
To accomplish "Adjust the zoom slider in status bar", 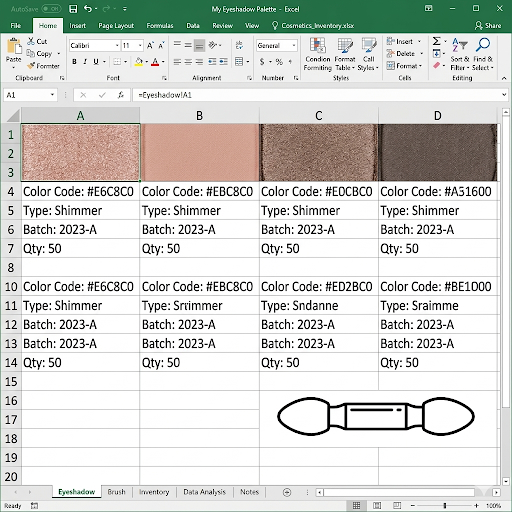I will tap(445, 506).
